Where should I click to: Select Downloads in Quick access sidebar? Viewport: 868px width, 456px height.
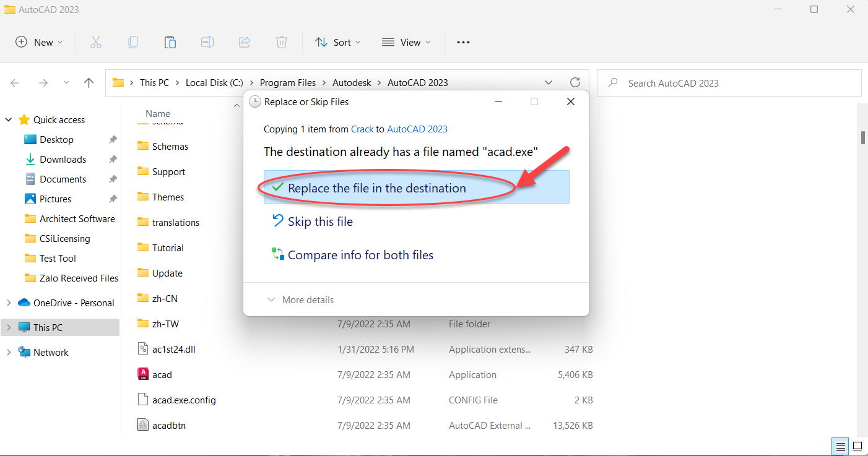pos(63,160)
